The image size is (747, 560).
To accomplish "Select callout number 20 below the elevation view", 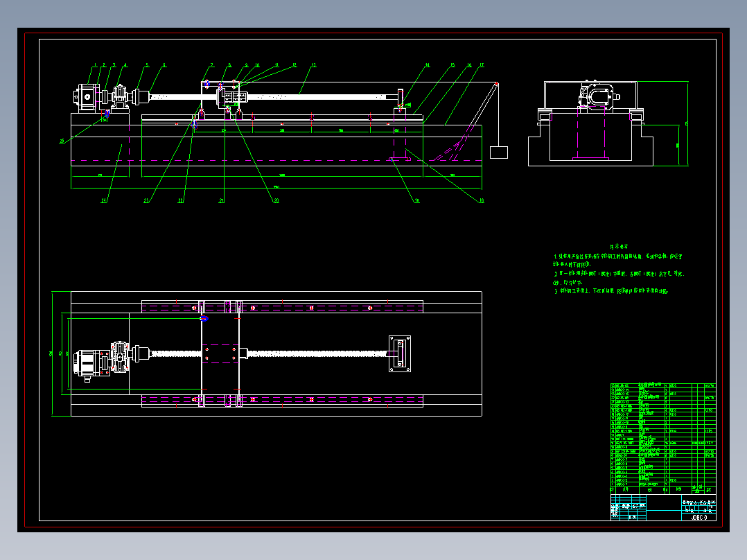I will 276,201.
